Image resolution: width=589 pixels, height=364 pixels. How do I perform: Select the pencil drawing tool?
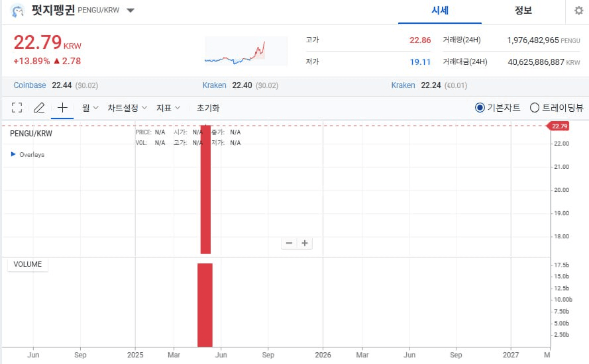click(40, 108)
